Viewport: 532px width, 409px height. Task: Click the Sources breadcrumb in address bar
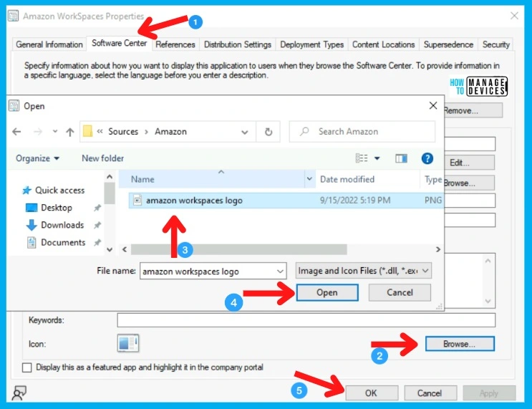point(123,132)
